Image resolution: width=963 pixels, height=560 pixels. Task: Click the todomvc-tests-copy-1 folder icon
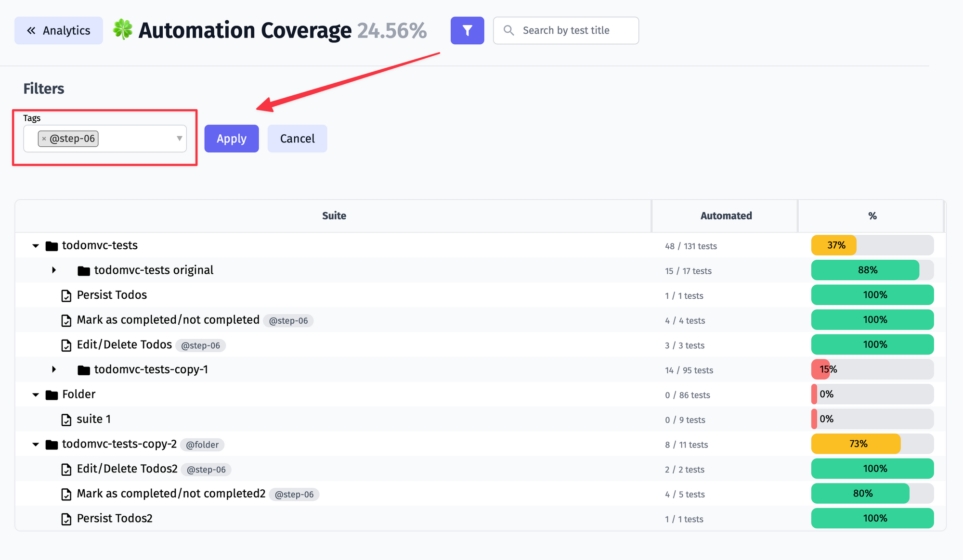pos(84,370)
